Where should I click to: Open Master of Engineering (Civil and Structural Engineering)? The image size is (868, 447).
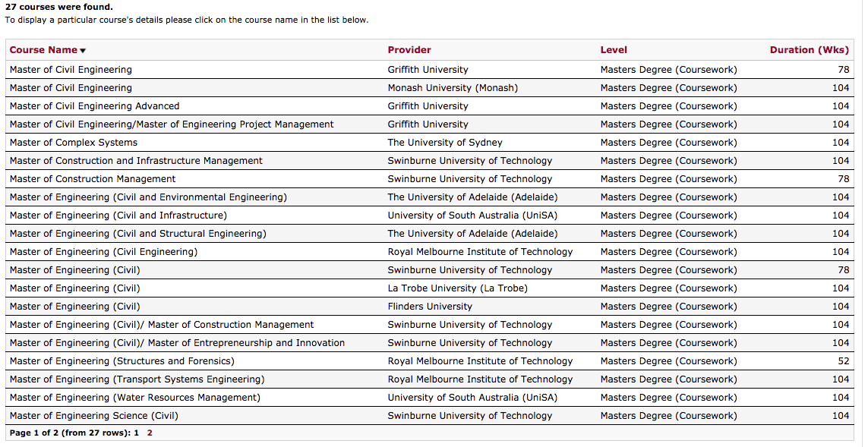(138, 234)
